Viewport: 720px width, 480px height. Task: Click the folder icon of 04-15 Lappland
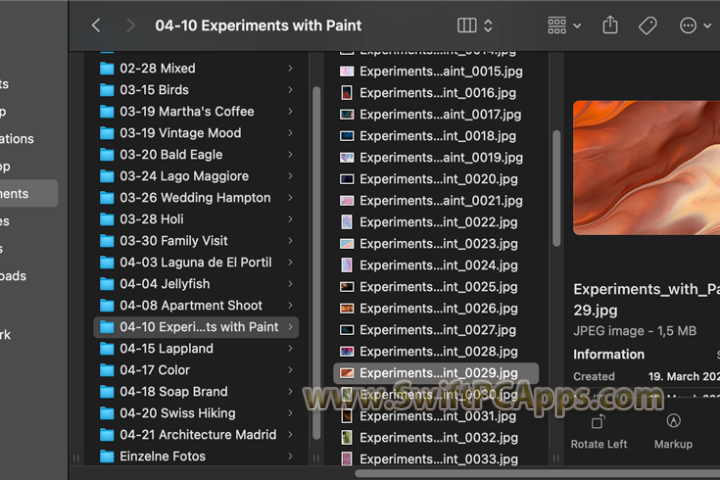[x=107, y=349]
